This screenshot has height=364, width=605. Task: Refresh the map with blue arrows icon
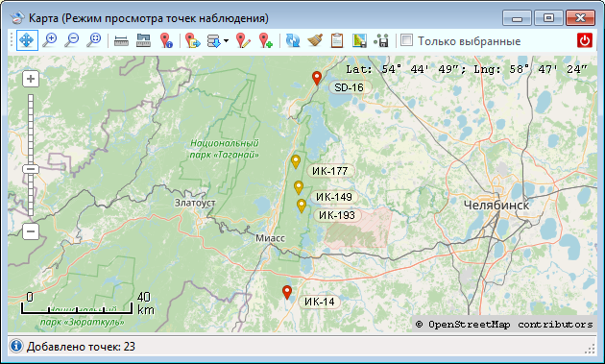293,40
